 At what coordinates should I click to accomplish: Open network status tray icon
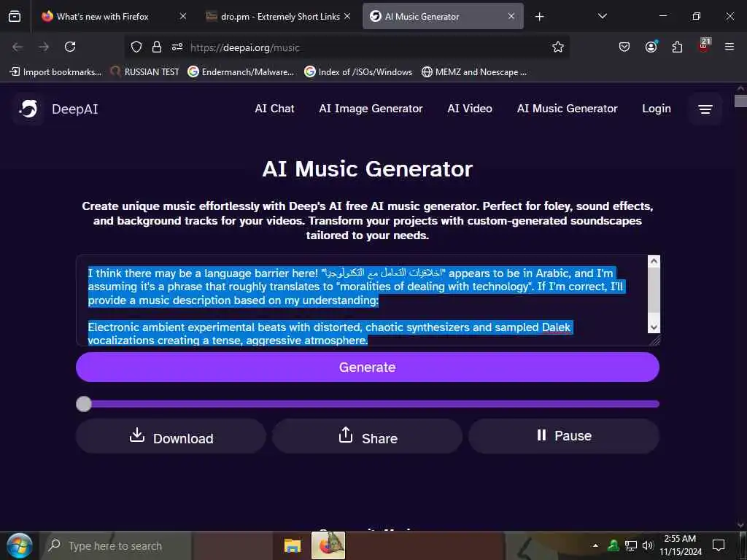tap(631, 545)
